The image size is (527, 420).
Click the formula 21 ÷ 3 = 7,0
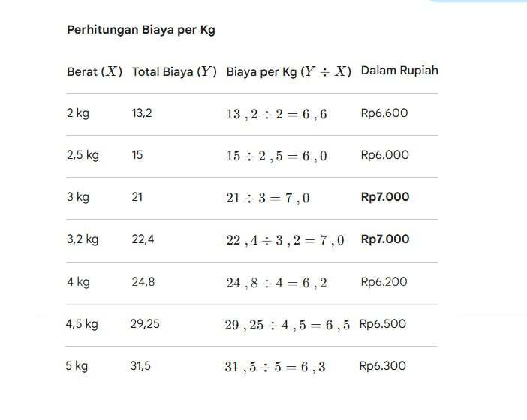pos(268,199)
